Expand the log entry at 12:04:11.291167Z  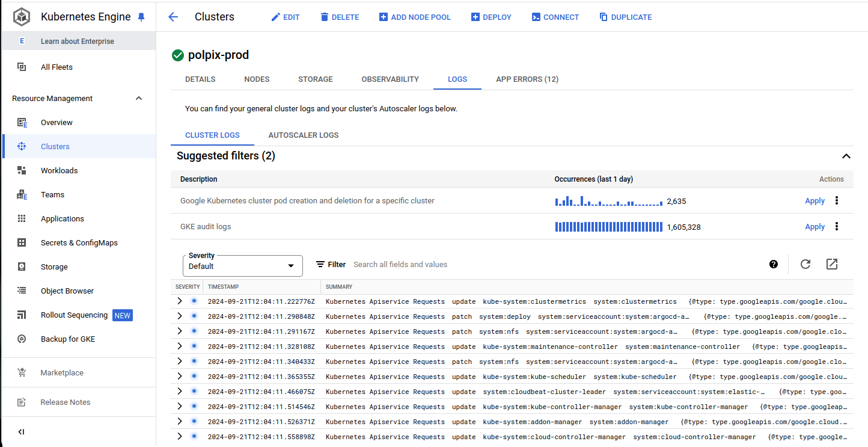(x=179, y=331)
